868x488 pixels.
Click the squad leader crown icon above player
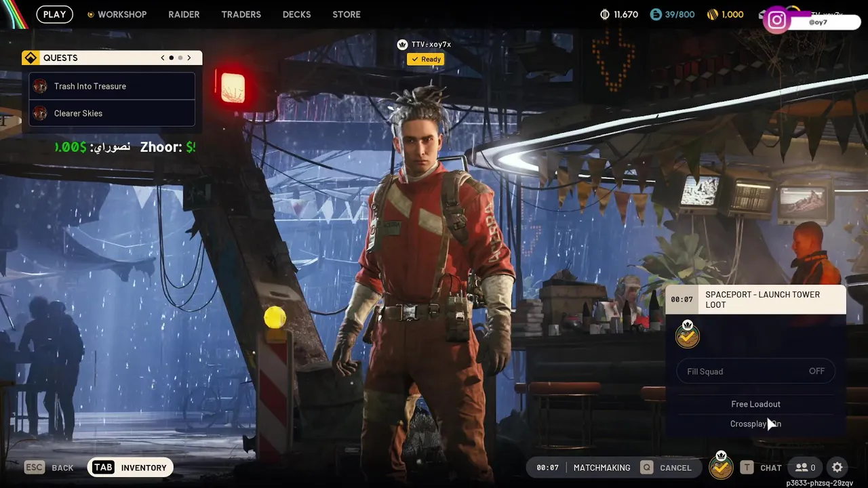click(402, 45)
